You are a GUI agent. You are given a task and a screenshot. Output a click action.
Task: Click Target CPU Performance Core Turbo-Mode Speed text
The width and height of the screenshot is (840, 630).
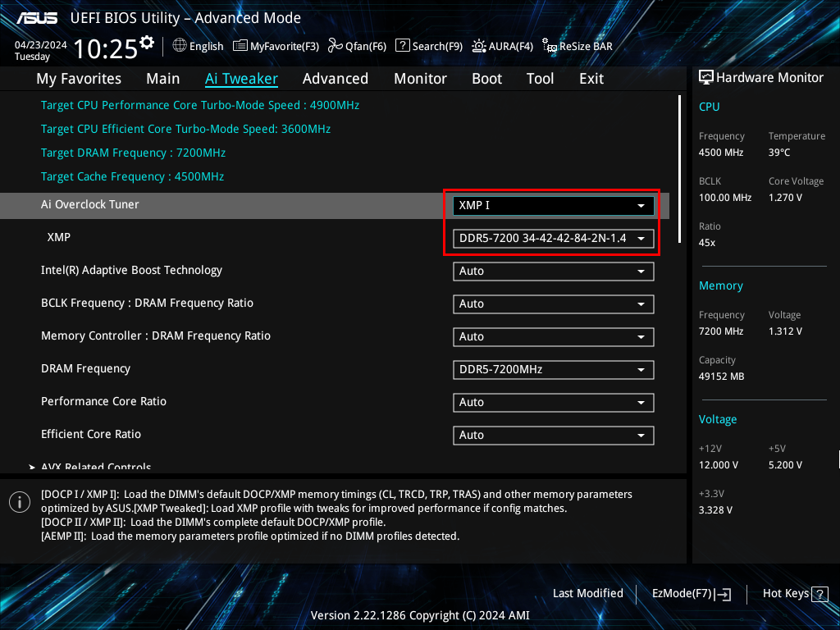pos(200,105)
